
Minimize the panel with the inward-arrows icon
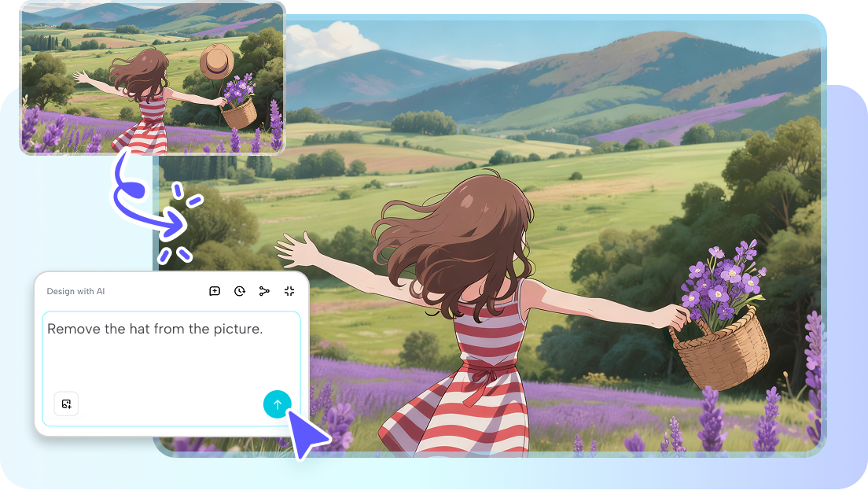click(289, 291)
